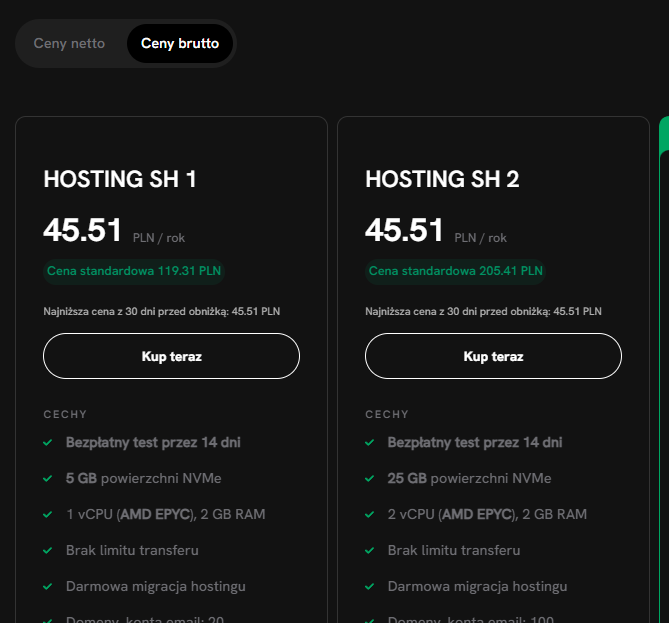Click SH 2 Bezpłatny test checkmark icon
The image size is (669, 623).
pos(370,442)
